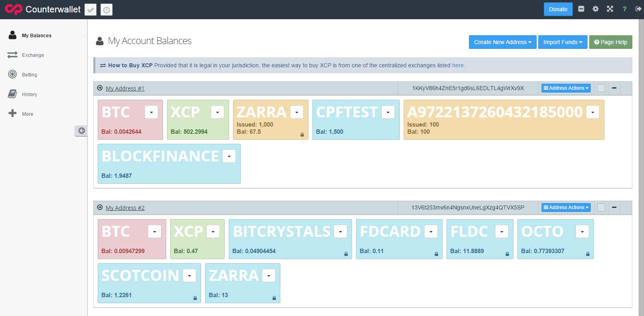The height and width of the screenshot is (316, 644).
Task: Click the 'How to Buy XCP' notice heading
Action: (x=130, y=65)
